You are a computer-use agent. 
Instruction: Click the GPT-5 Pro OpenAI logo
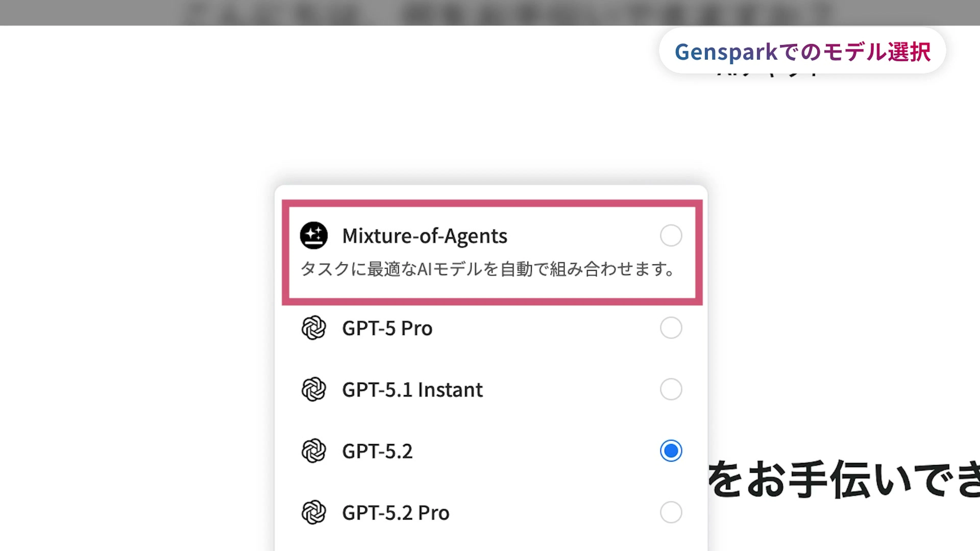(x=313, y=328)
